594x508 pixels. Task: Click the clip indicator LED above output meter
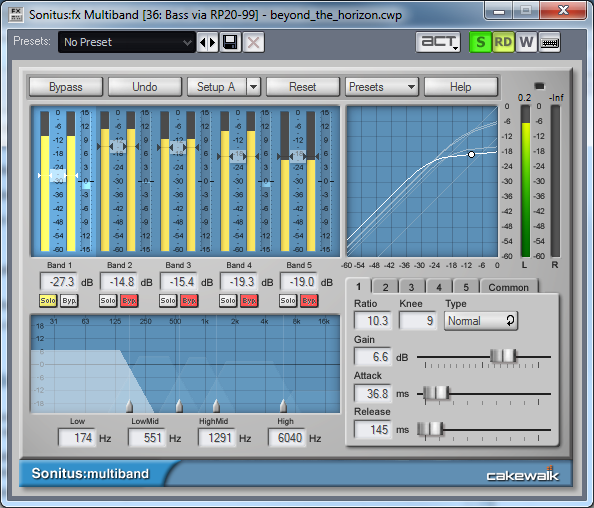click(539, 86)
